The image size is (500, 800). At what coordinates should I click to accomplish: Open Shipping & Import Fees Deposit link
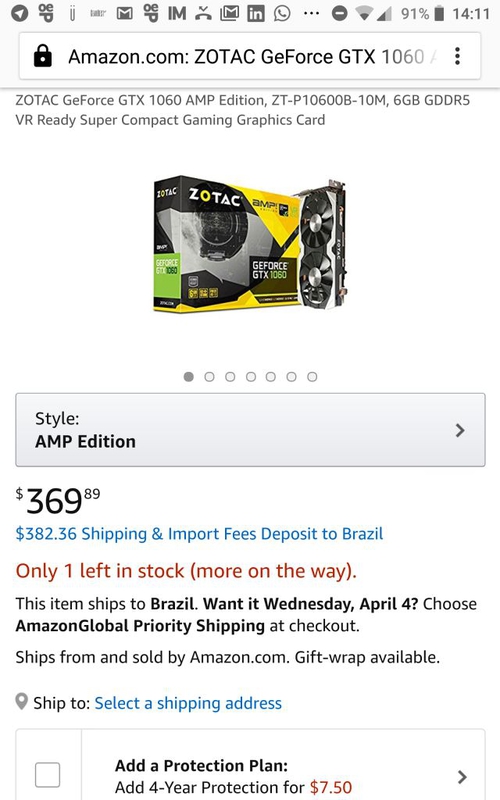point(199,534)
